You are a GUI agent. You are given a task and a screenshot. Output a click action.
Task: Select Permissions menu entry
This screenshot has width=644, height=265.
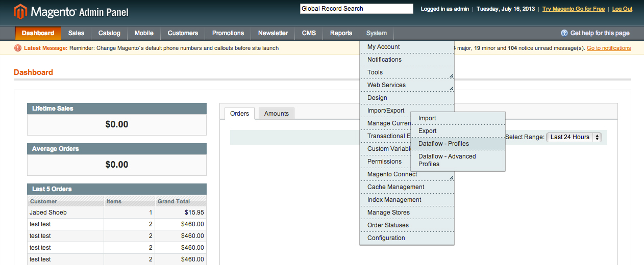click(385, 162)
